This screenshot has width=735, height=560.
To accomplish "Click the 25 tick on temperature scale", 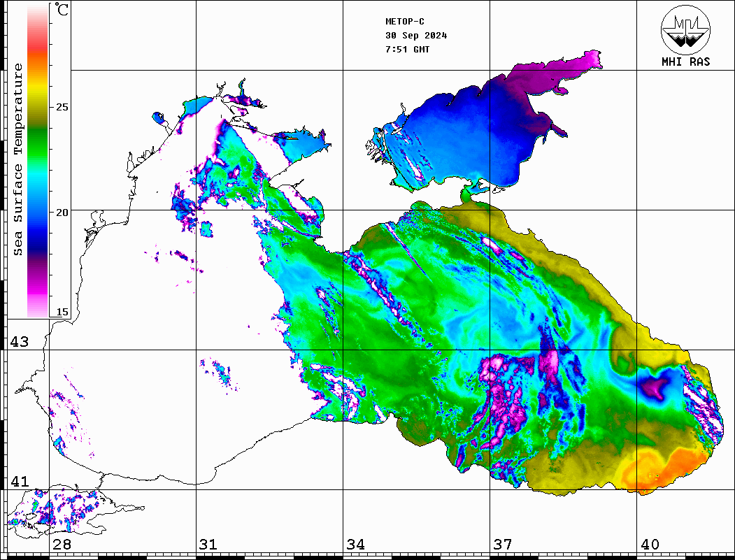I will pos(62,107).
